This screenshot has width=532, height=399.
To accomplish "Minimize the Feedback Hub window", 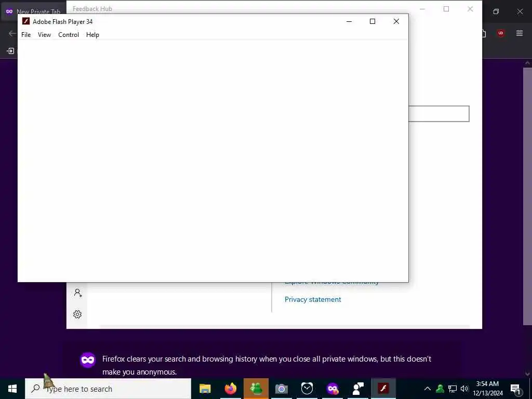I will click(422, 9).
